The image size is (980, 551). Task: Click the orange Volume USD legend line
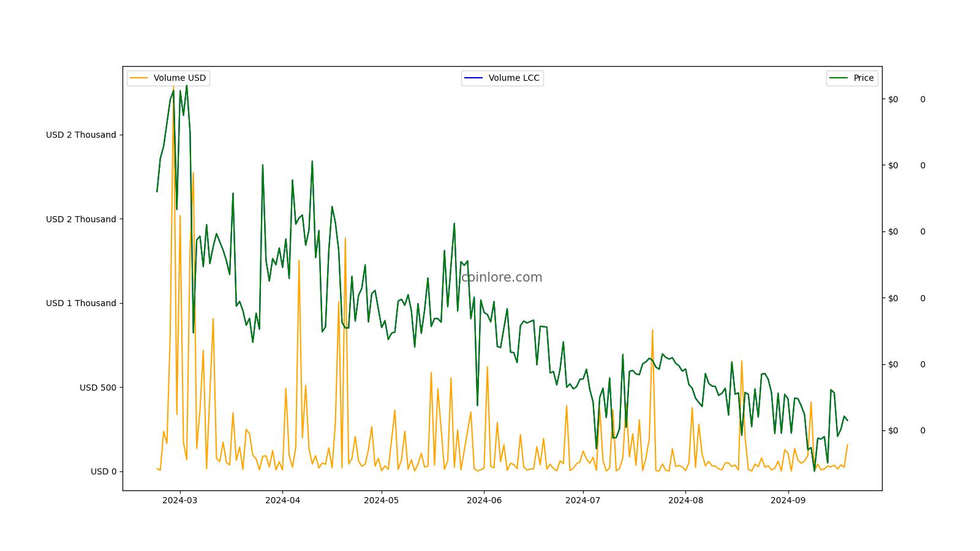click(x=139, y=78)
